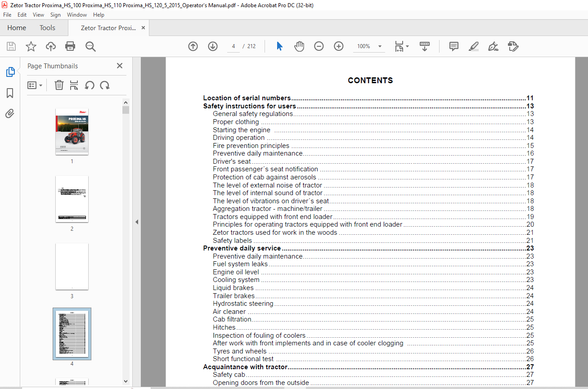Screen dimensions: 588x389
Task: Click the Print file icon
Action: (70, 46)
